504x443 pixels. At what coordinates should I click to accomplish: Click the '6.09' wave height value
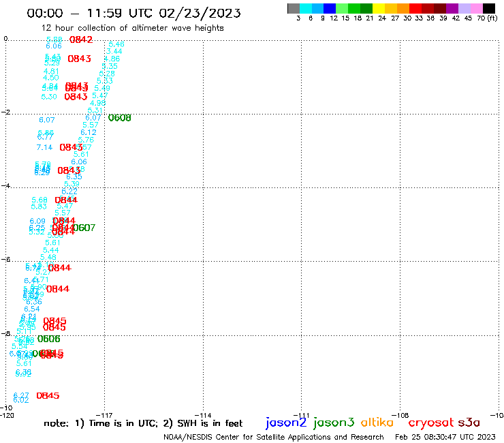tap(37, 221)
